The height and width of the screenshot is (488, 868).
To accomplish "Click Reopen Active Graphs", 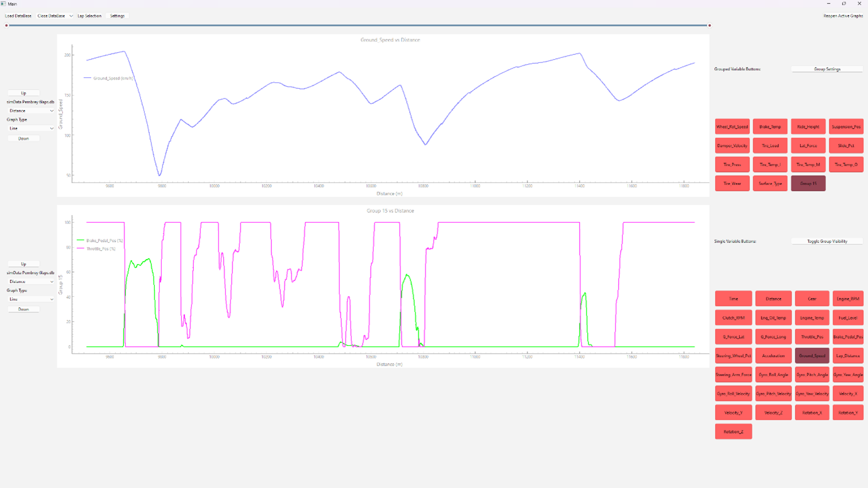I will point(843,16).
